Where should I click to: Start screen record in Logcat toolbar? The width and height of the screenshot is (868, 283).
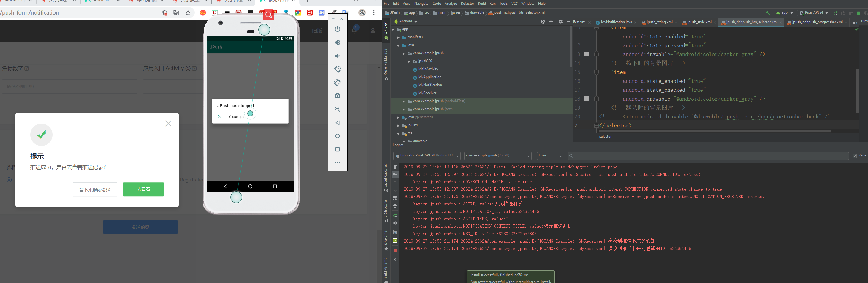395,241
